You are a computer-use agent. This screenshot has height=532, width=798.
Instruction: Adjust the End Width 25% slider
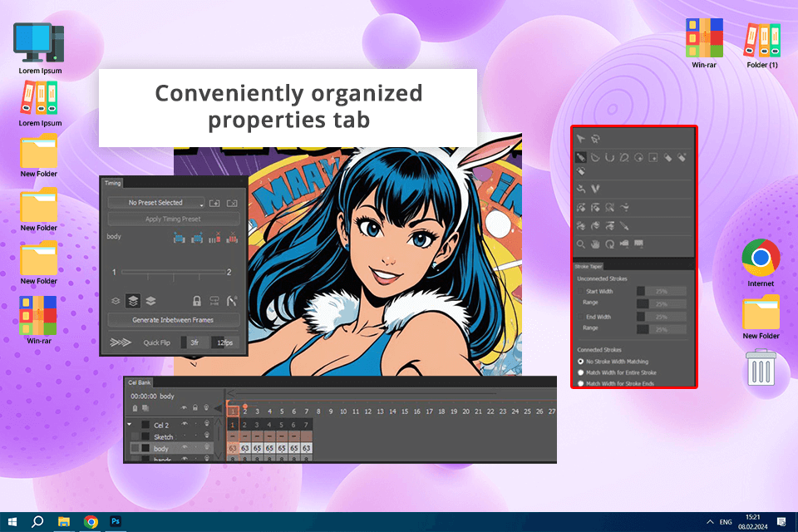coord(661,317)
